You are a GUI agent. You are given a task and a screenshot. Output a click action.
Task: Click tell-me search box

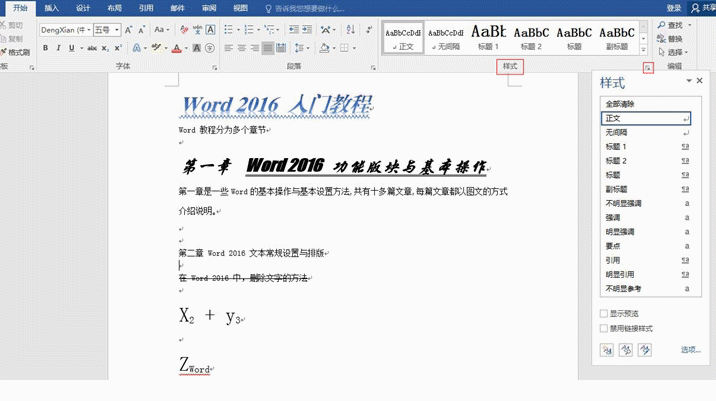coord(305,9)
